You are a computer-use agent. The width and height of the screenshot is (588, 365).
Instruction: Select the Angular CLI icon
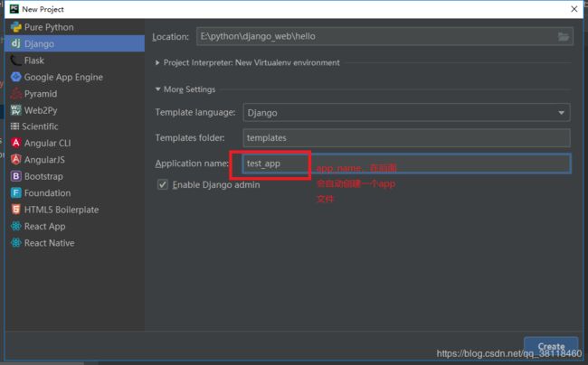pyautogui.click(x=16, y=143)
